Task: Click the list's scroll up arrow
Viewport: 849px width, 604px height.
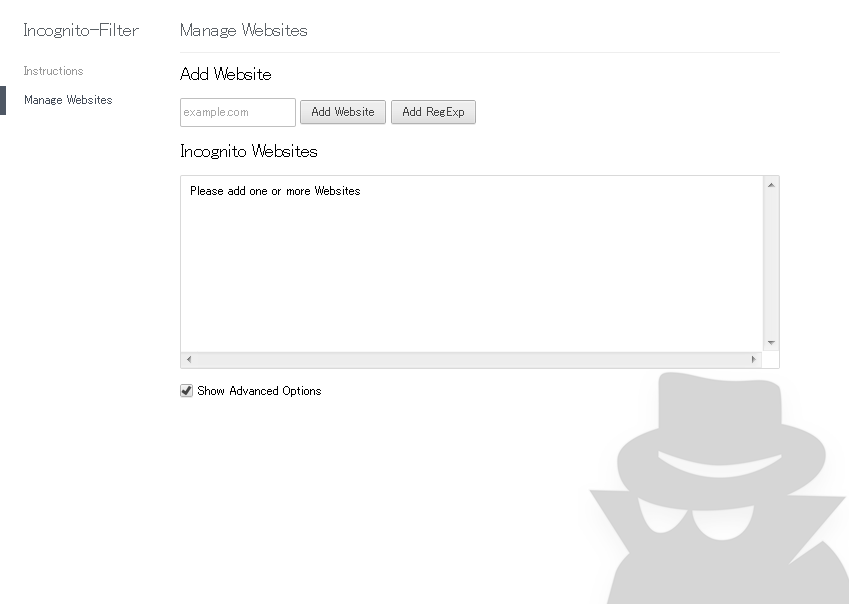Action: [x=771, y=185]
